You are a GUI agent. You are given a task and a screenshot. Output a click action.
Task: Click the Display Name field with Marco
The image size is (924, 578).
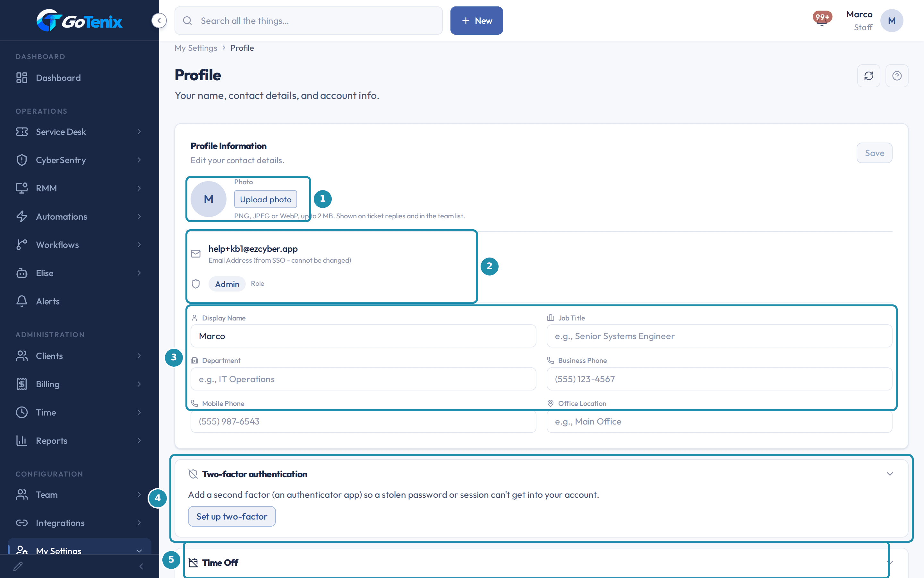tap(364, 336)
